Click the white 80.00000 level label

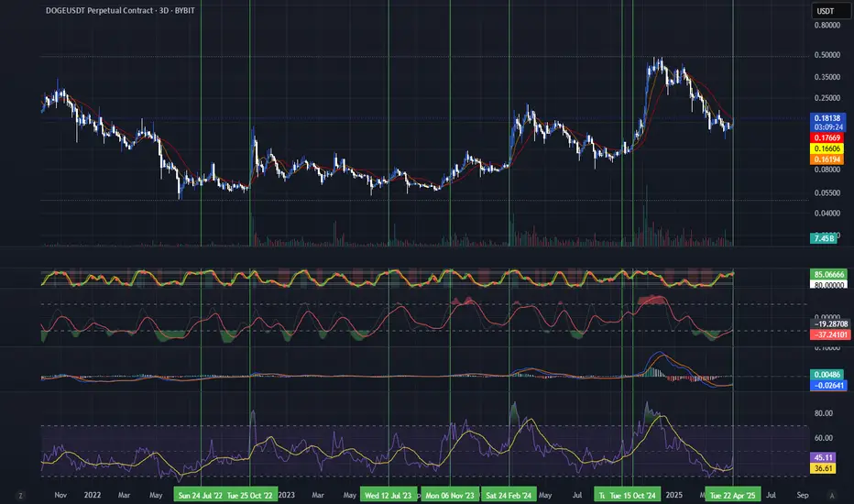pyautogui.click(x=829, y=284)
